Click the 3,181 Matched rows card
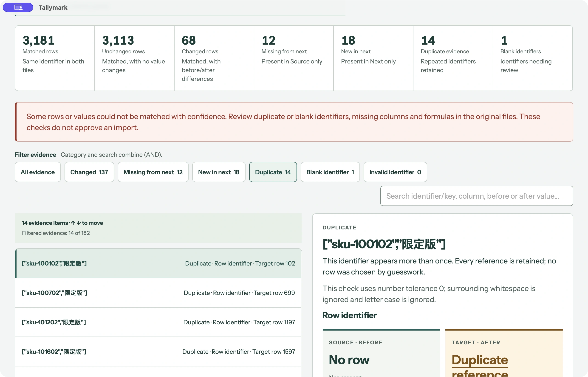This screenshot has height=377, width=588. pyautogui.click(x=55, y=58)
